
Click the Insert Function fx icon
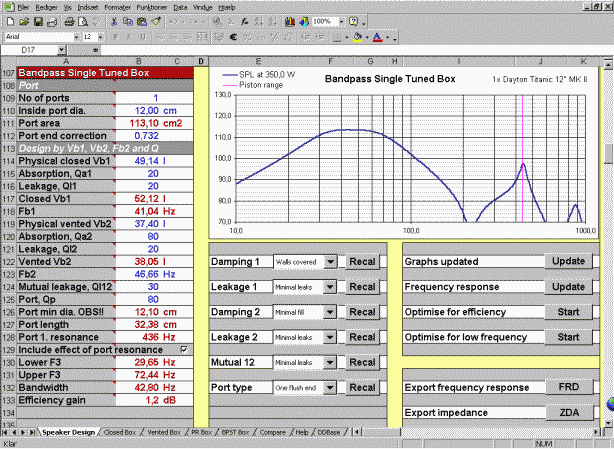point(245,22)
